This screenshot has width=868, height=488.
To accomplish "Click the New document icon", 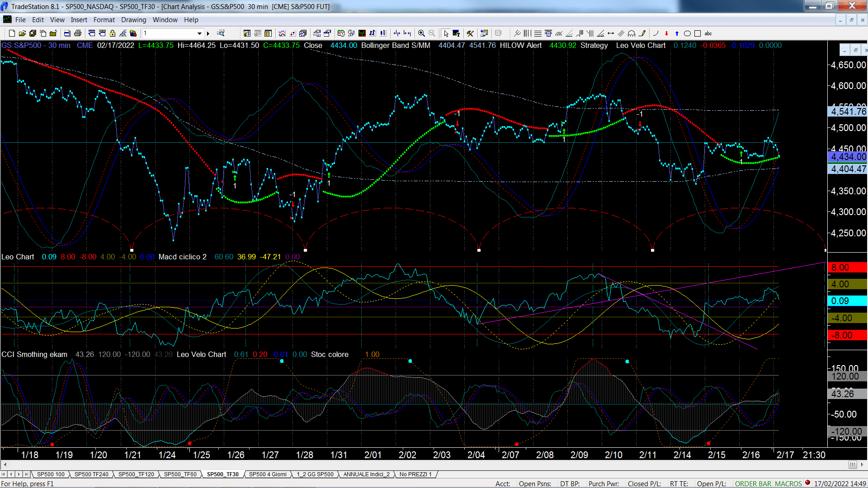I will [12, 33].
